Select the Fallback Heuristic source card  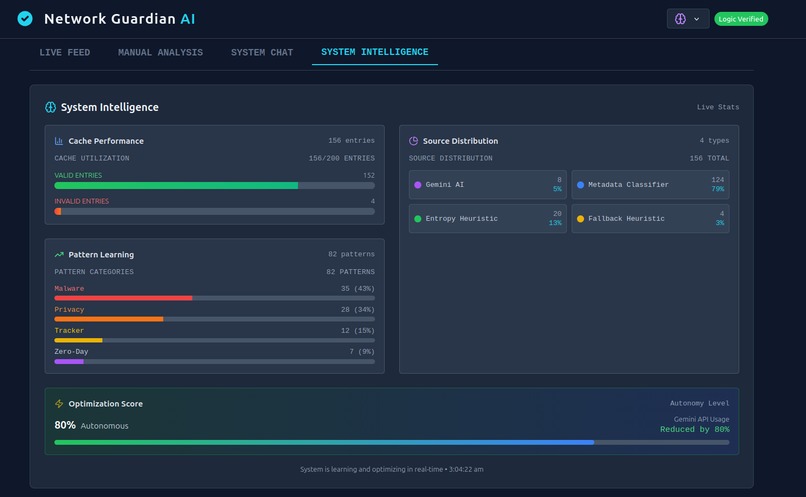click(650, 218)
